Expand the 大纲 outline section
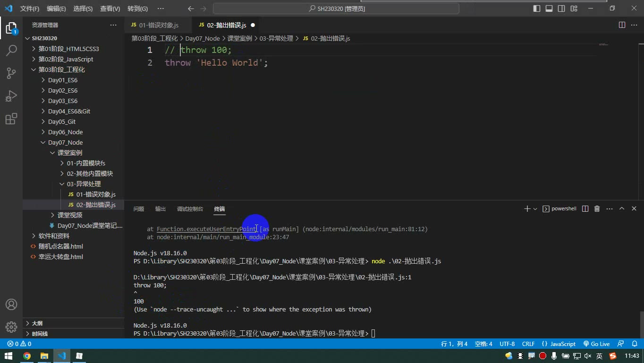The width and height of the screenshot is (644, 363). pos(73,323)
